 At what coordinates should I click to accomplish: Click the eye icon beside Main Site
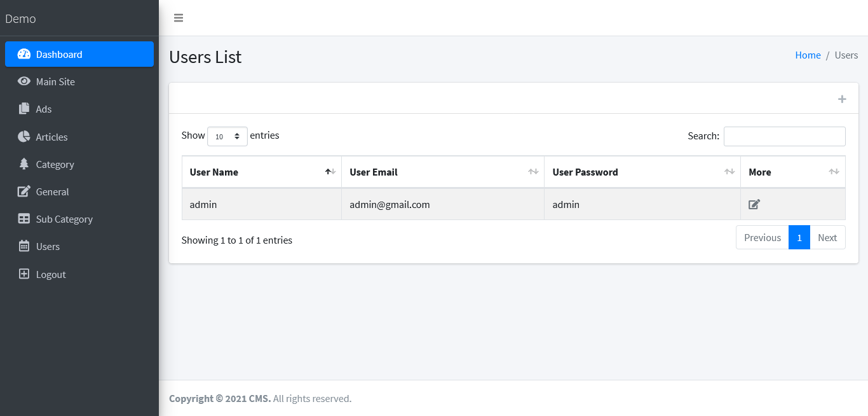[x=24, y=81]
